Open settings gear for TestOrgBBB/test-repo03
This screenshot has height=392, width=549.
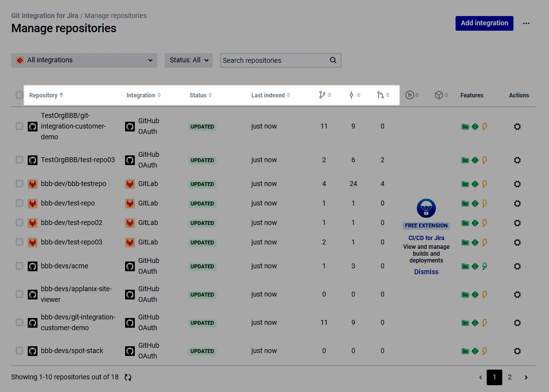point(517,160)
